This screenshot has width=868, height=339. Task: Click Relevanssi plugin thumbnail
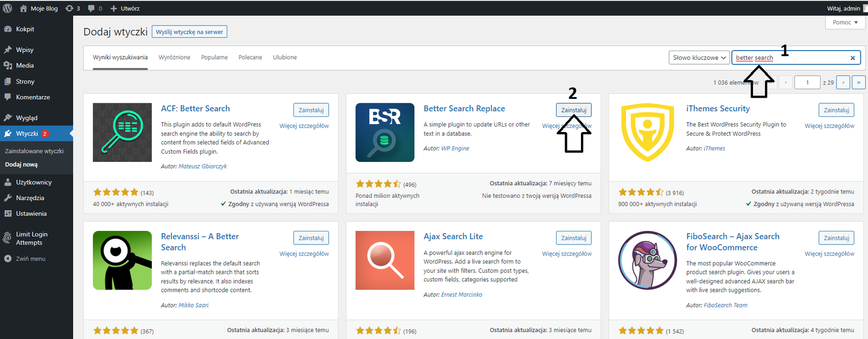pos(122,260)
